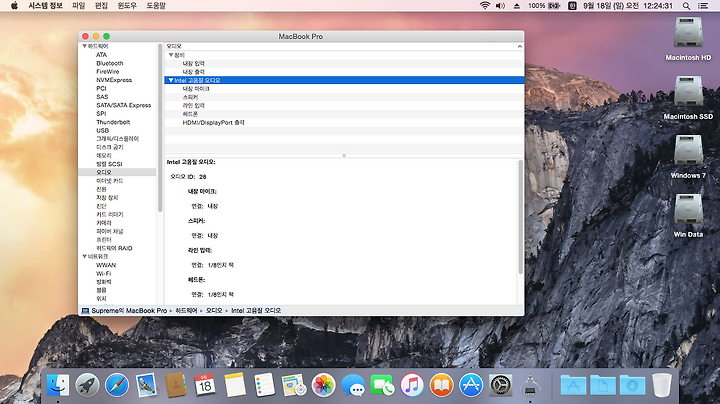The image size is (720, 404).
Task: Select 헤드폰 device row in list
Action: 344,114
